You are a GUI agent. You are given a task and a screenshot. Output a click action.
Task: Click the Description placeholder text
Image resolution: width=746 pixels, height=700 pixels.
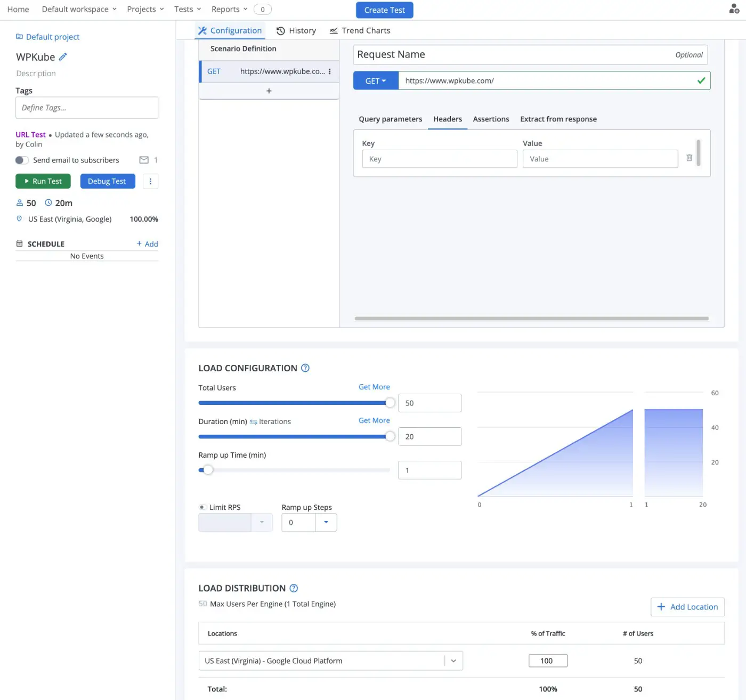coord(36,74)
